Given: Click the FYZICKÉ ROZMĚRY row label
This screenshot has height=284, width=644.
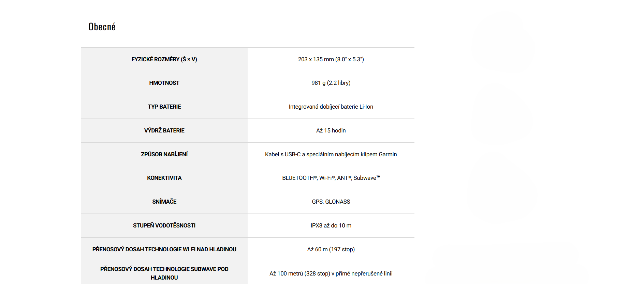Looking at the screenshot, I should [x=164, y=59].
